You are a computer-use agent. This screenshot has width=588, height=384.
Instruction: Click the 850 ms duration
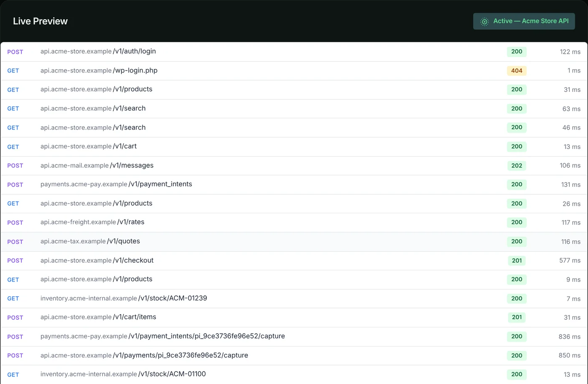(570, 355)
